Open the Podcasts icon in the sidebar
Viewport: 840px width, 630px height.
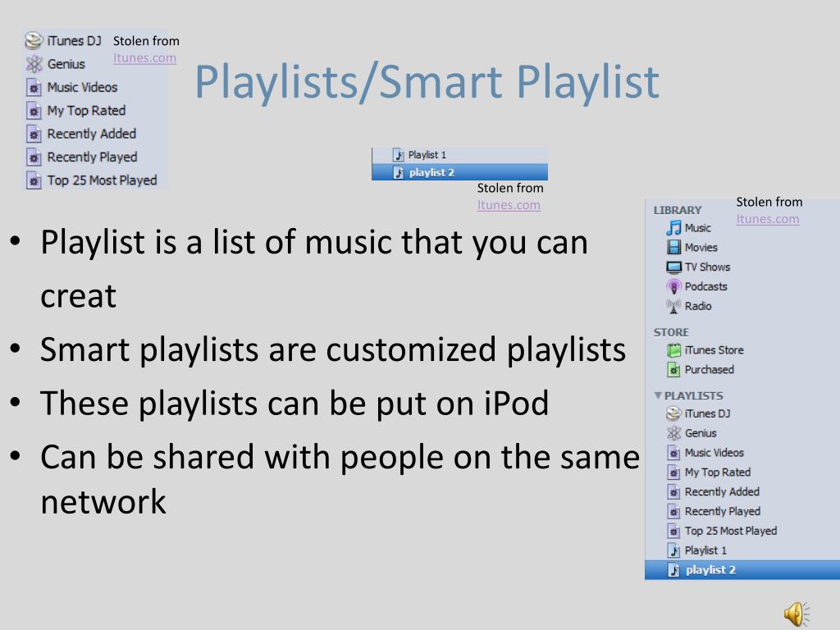(673, 286)
